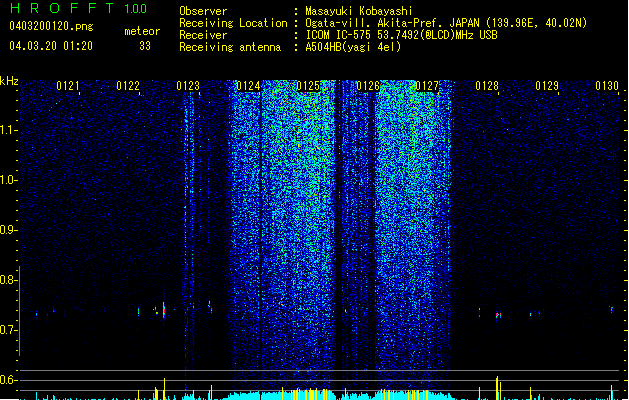Image resolution: width=629 pixels, height=400 pixels.
Task: Select the file name 0403200120.png
Action: pos(51,27)
